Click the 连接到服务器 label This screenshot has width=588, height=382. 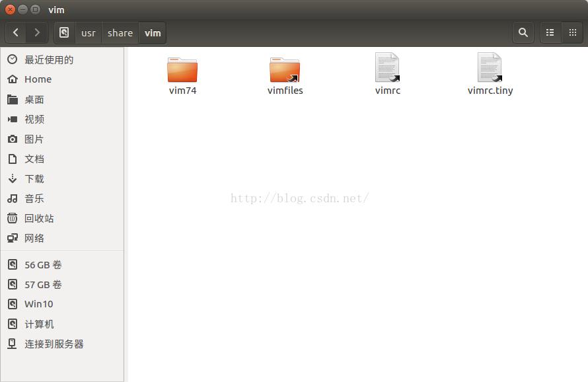coord(54,344)
